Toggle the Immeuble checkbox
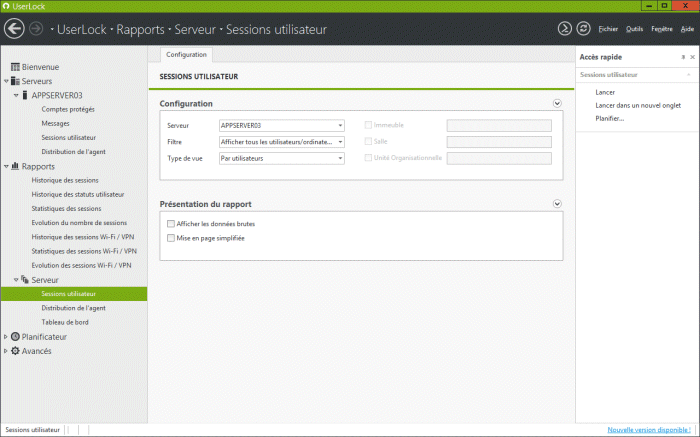Image resolution: width=700 pixels, height=437 pixels. click(368, 125)
